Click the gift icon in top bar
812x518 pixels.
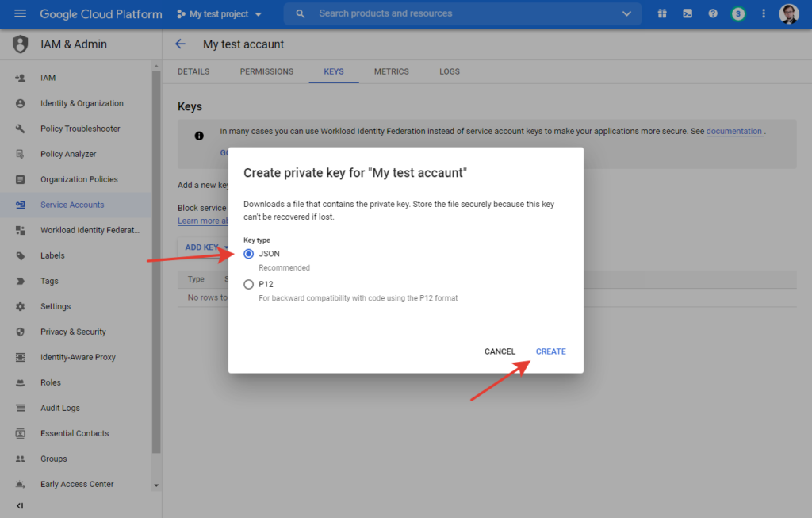point(662,14)
